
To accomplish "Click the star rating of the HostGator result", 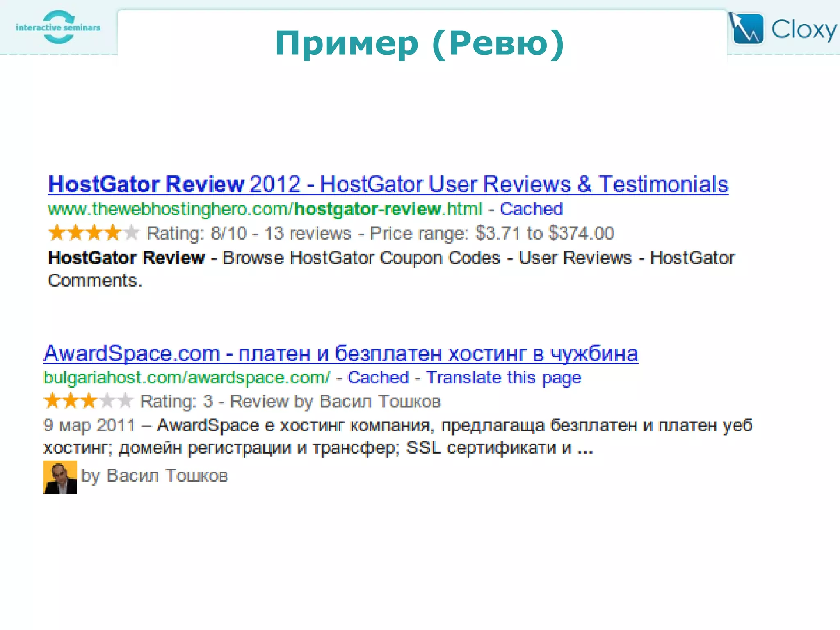I will [x=94, y=233].
